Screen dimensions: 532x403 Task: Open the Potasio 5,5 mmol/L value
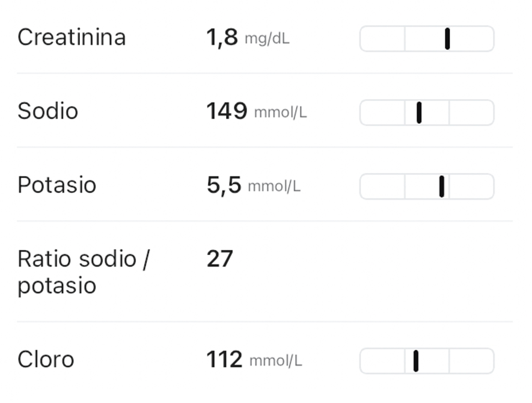254,186
